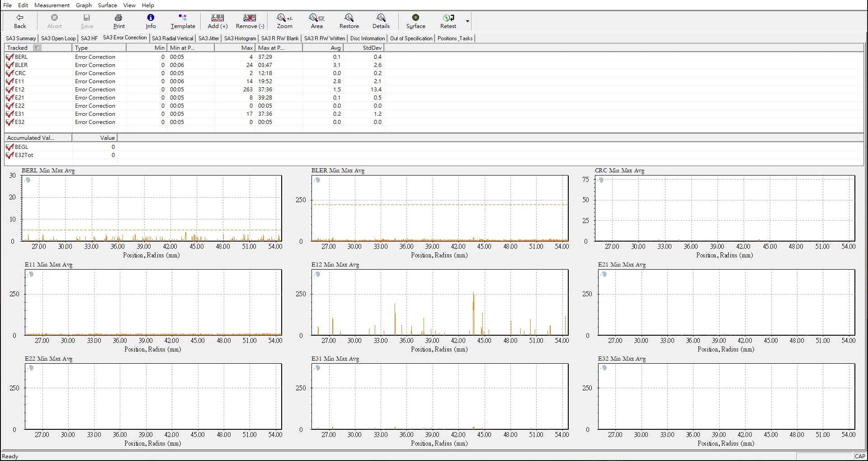Click the Print toolbar icon
The height and width of the screenshot is (461, 868).
[x=119, y=21]
